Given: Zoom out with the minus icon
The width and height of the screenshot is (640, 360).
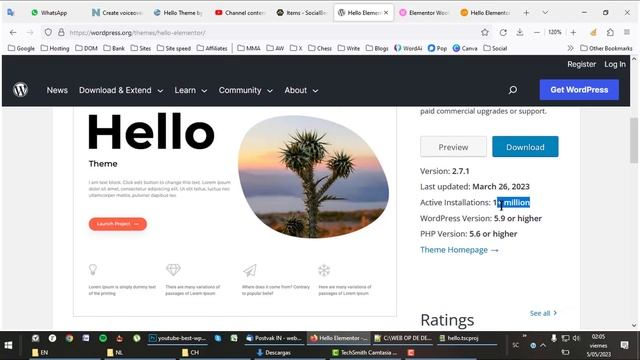Looking at the screenshot, I should coord(537,32).
